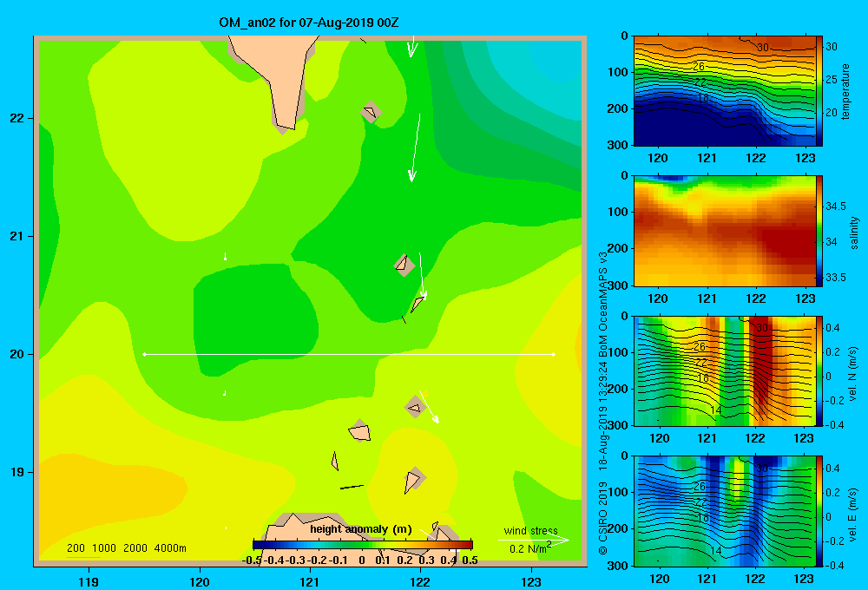Click the vel. N (m/s) colorbar
Image resolution: width=868 pixels, height=590 pixels.
coord(819,370)
